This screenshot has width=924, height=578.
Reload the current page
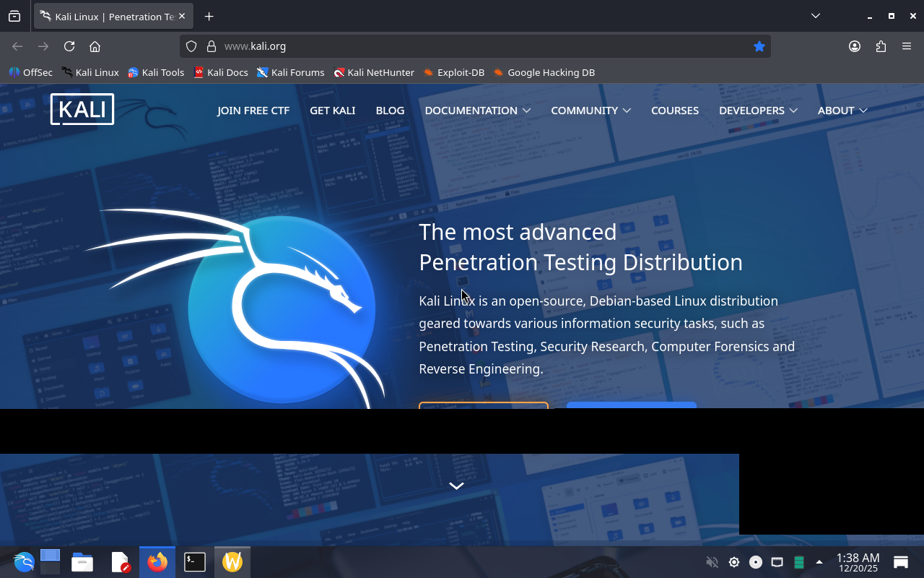[x=69, y=46]
